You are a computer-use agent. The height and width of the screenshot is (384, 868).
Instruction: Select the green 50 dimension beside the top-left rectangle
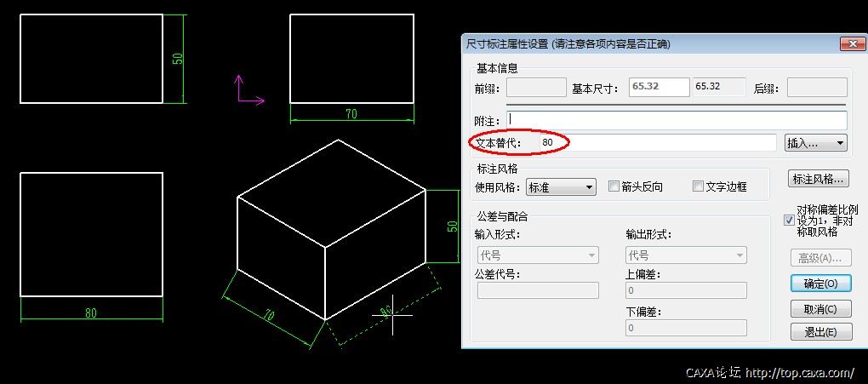click(178, 59)
